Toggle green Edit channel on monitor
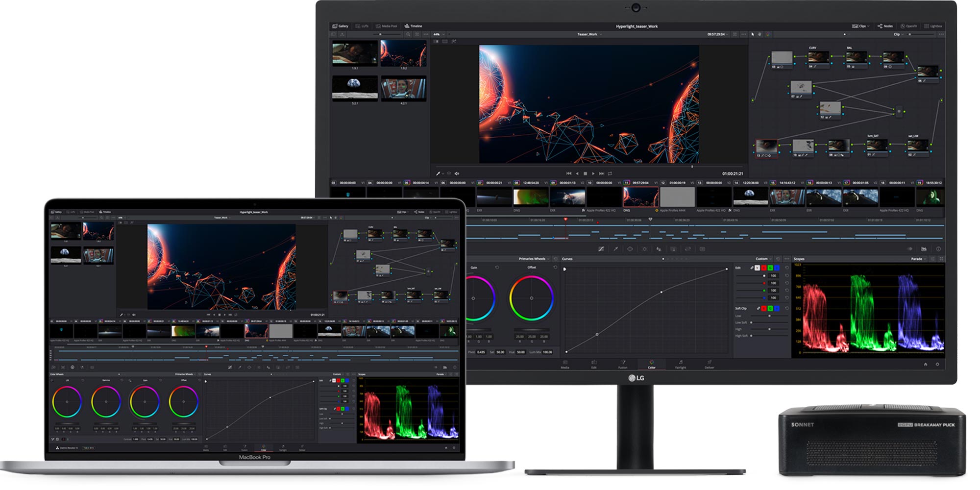The width and height of the screenshot is (980, 490). (770, 268)
